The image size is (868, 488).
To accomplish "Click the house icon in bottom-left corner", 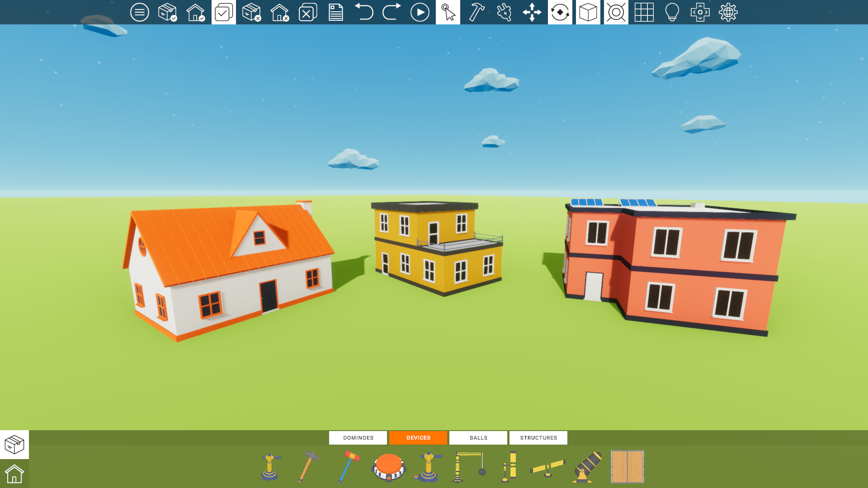I will pos(14,474).
